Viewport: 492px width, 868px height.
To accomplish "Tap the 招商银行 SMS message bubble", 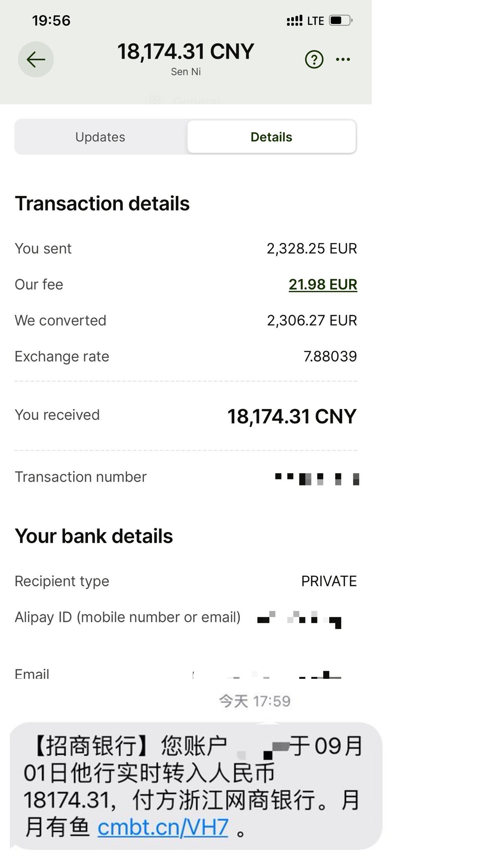I will click(x=195, y=786).
